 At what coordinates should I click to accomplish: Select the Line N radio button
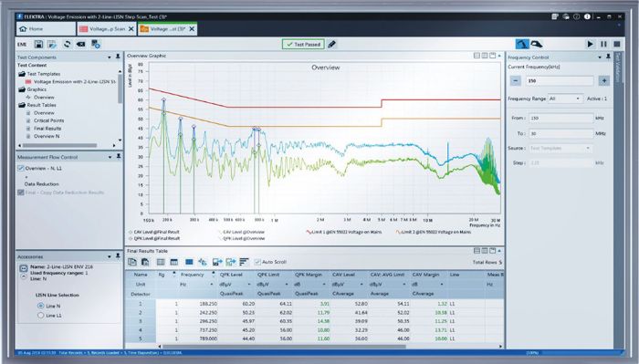[x=40, y=306]
